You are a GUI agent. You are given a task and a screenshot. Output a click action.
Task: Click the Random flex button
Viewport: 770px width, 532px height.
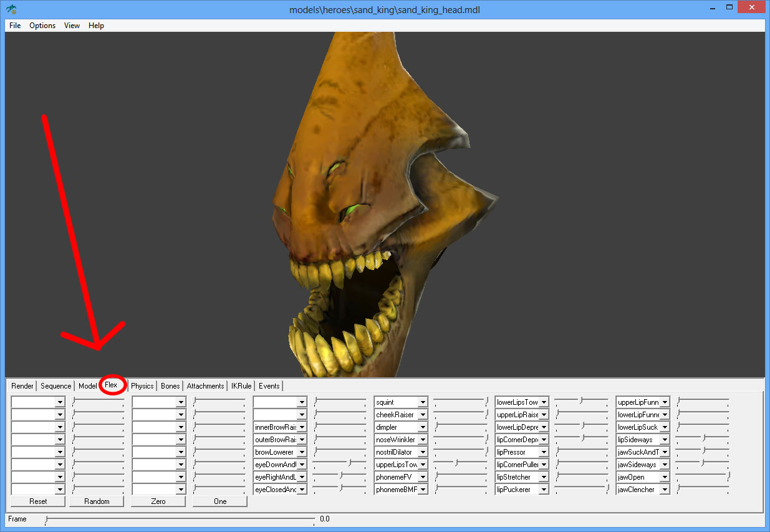[97, 501]
